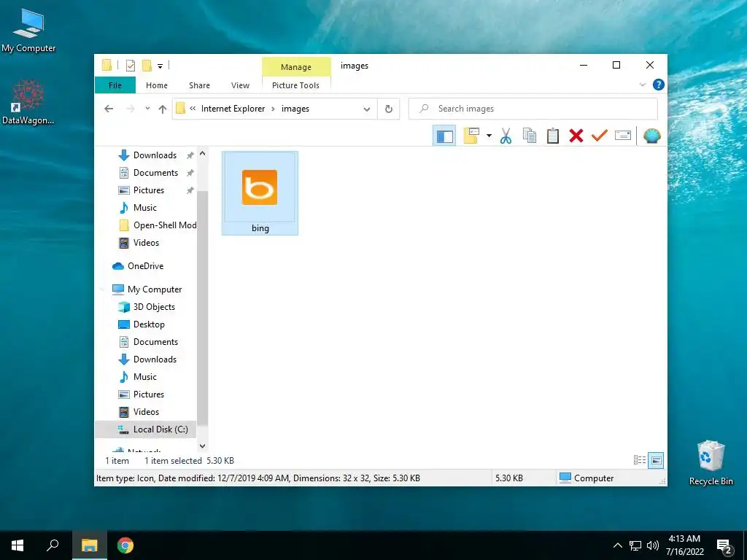Switch to the Share ribbon tab
The height and width of the screenshot is (560, 747).
click(199, 85)
